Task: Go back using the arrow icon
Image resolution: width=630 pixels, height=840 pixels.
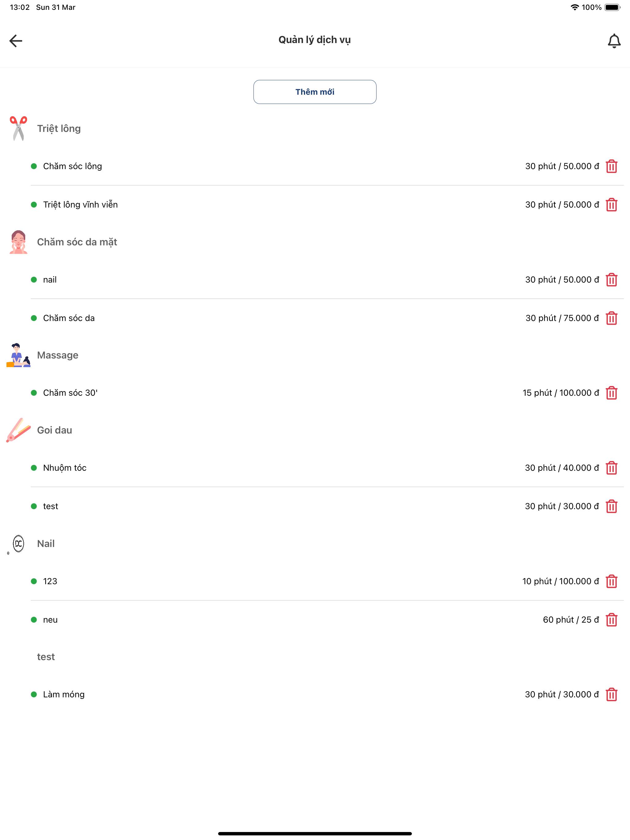Action: 16,41
